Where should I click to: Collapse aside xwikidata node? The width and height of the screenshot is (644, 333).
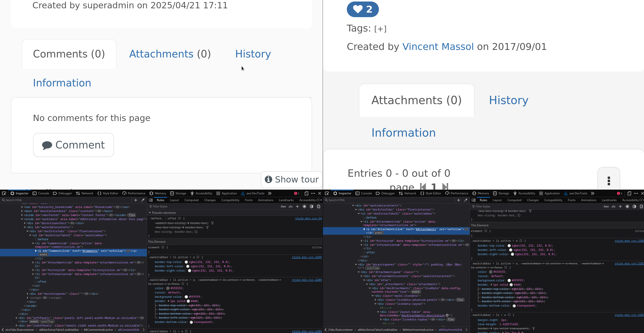(22, 219)
